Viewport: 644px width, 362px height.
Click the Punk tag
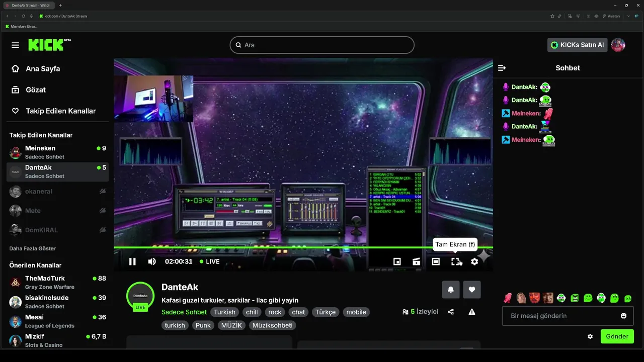point(203,325)
